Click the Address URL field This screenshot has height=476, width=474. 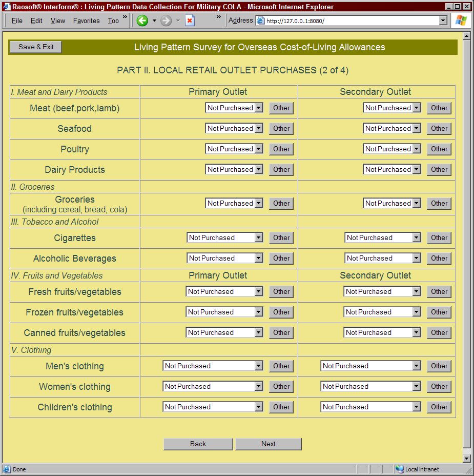pos(352,21)
